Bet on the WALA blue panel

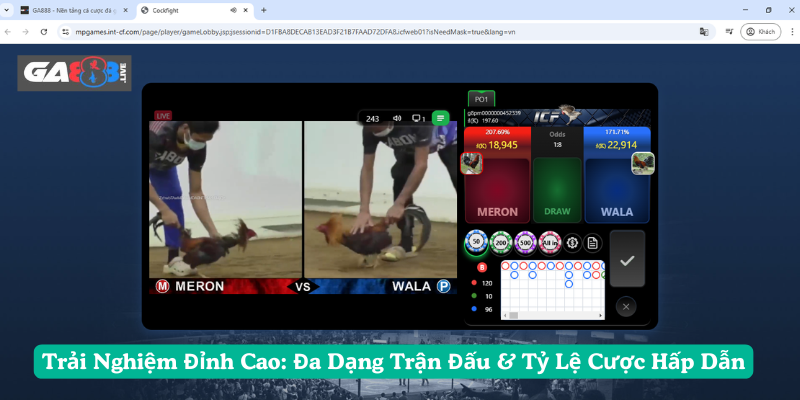[x=617, y=190]
